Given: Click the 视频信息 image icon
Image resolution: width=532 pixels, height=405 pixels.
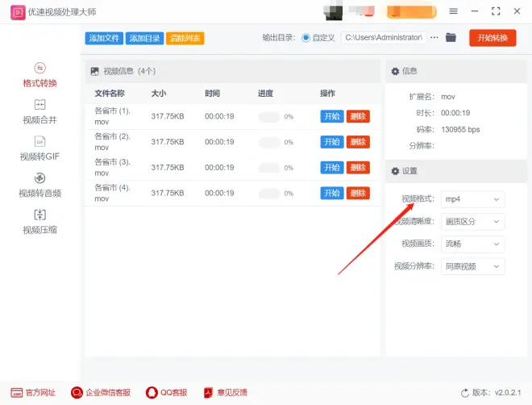Looking at the screenshot, I should [x=94, y=71].
